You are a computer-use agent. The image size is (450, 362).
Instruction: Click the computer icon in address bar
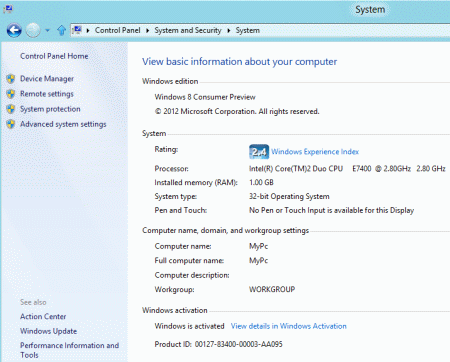77,30
